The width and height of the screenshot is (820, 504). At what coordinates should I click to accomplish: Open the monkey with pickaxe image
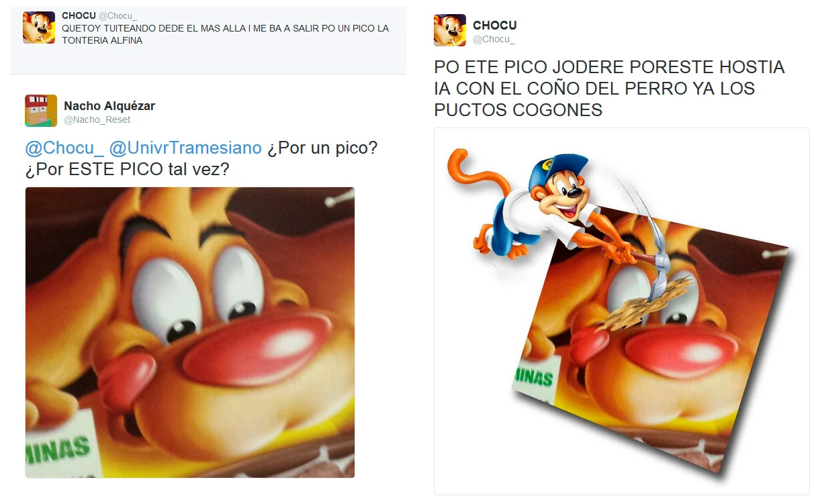[622, 311]
